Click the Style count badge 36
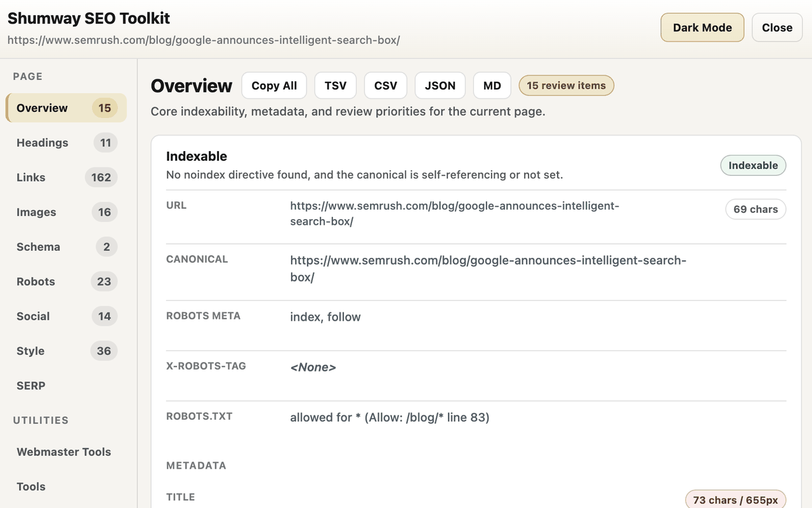This screenshot has height=508, width=812. pyautogui.click(x=104, y=351)
